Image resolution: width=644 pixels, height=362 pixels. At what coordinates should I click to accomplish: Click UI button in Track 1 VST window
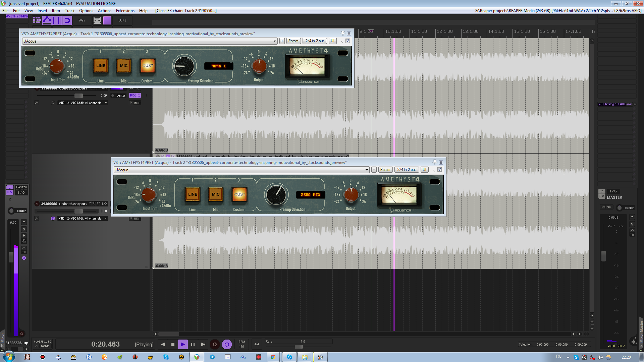click(332, 41)
